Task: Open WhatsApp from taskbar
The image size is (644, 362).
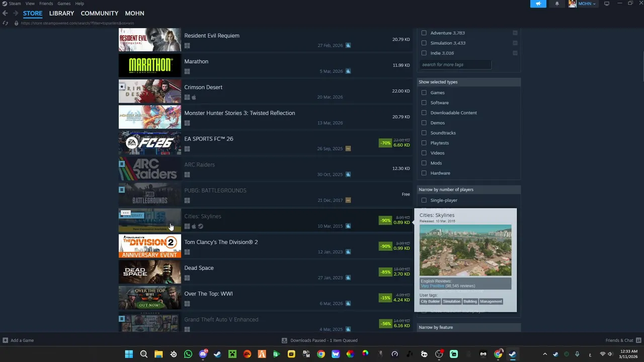Action: coord(188,354)
